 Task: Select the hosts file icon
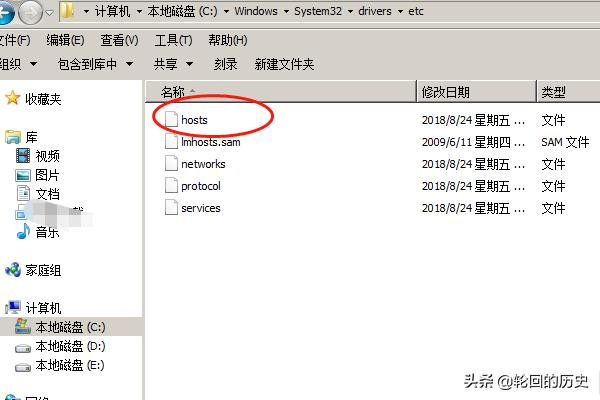click(171, 119)
